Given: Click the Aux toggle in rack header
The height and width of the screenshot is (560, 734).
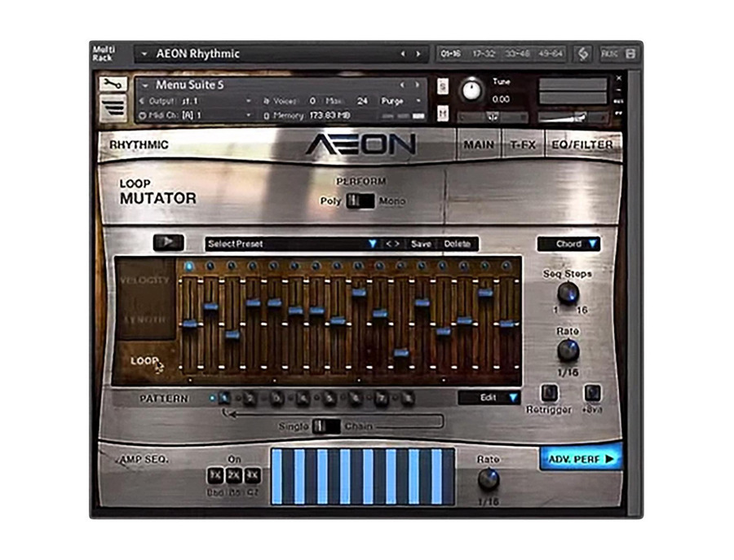Looking at the screenshot, I should (x=609, y=54).
